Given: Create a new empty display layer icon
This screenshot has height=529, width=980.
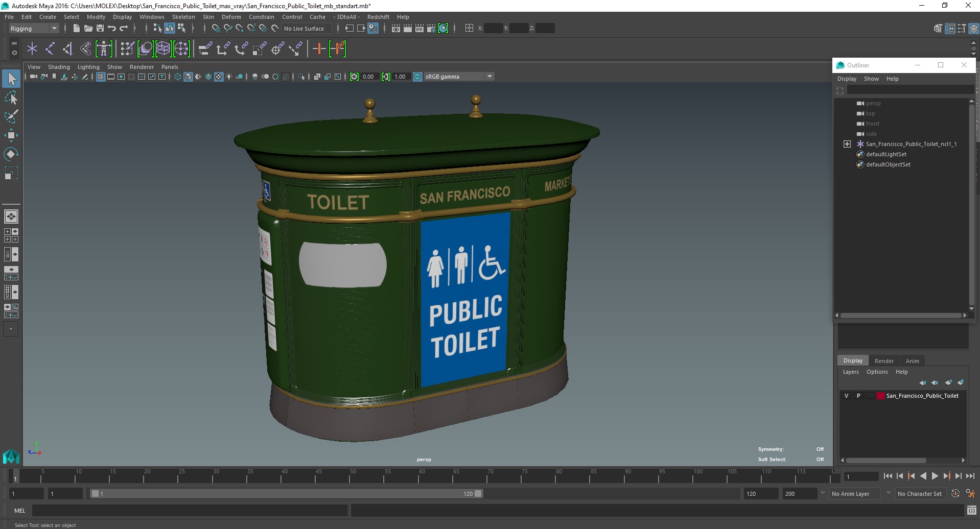Looking at the screenshot, I should point(948,382).
